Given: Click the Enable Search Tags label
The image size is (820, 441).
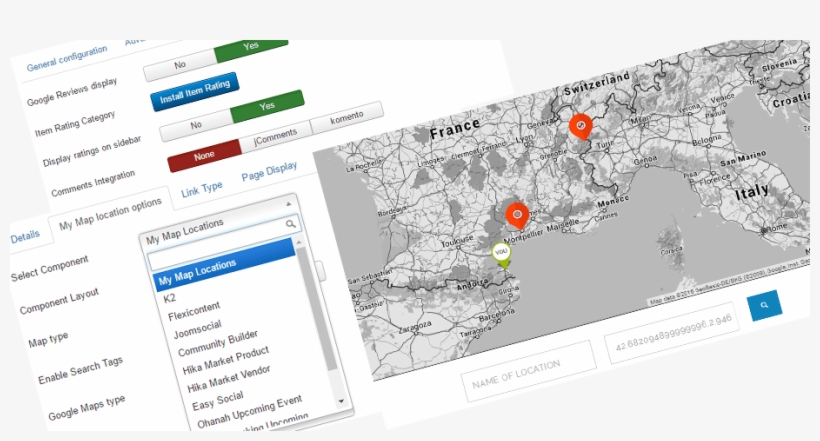Looking at the screenshot, I should click(81, 370).
